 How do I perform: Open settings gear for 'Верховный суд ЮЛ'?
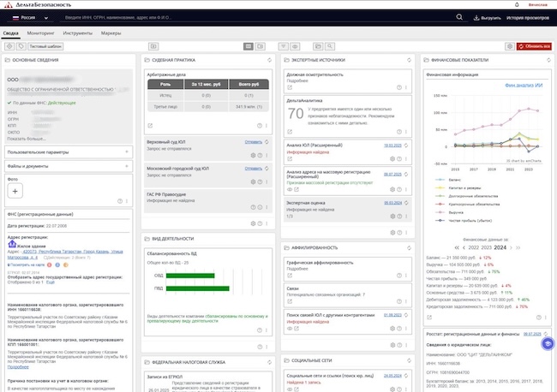coord(254,155)
